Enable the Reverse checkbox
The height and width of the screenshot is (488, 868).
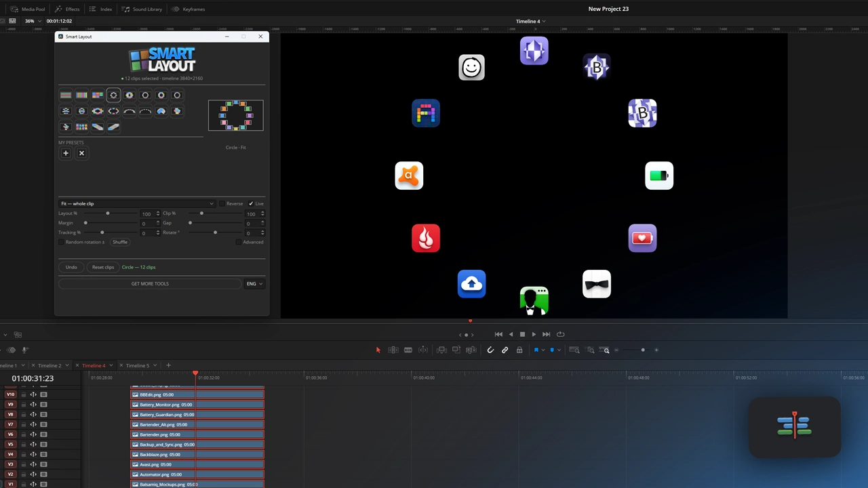pyautogui.click(x=222, y=203)
